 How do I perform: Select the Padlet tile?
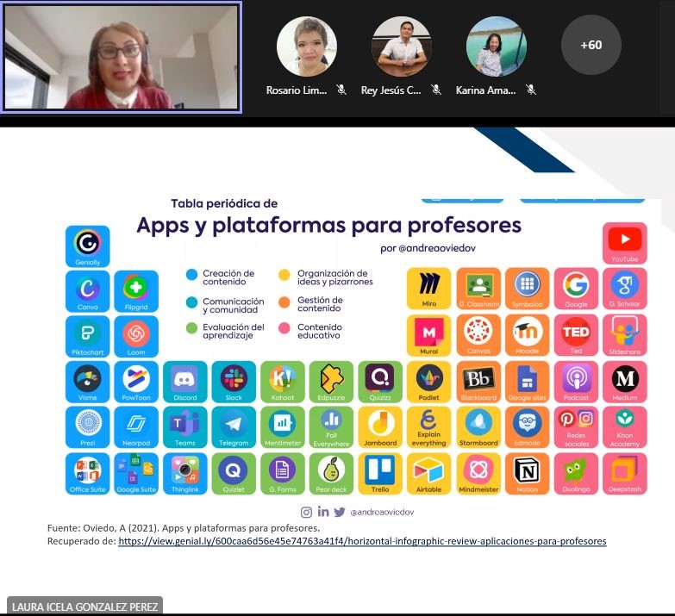tap(428, 382)
